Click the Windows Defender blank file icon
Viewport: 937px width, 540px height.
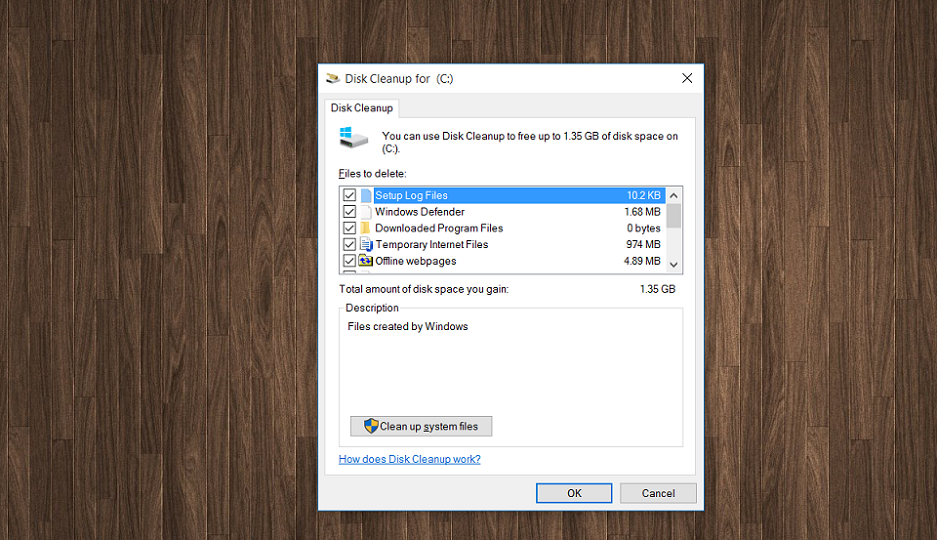click(x=366, y=211)
